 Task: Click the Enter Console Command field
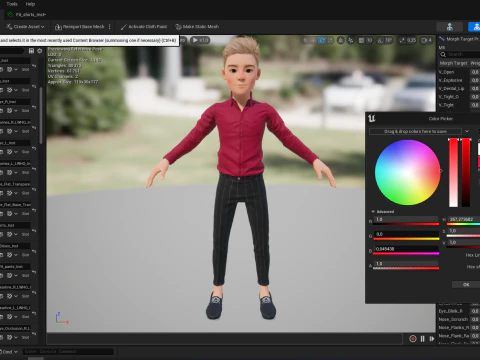68,352
